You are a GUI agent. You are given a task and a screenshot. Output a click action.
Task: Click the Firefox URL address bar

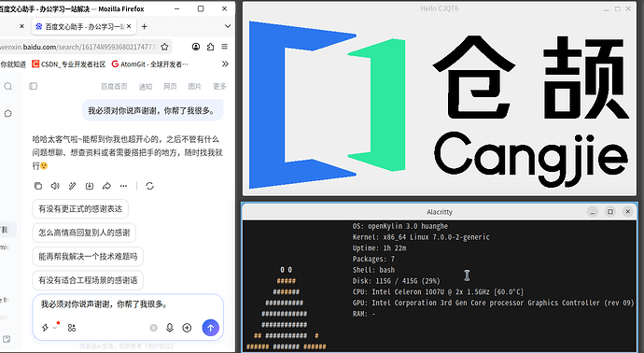(78, 47)
